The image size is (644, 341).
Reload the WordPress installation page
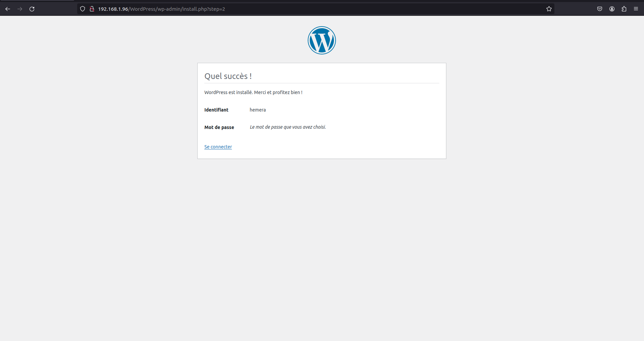(32, 9)
